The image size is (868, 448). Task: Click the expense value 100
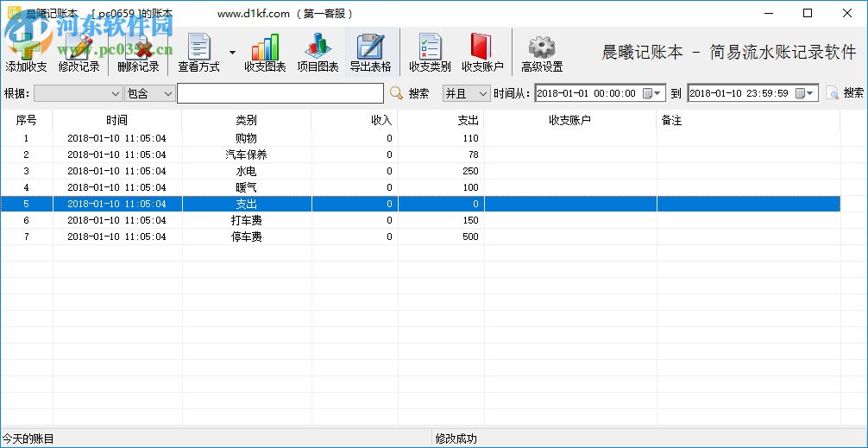click(x=470, y=187)
